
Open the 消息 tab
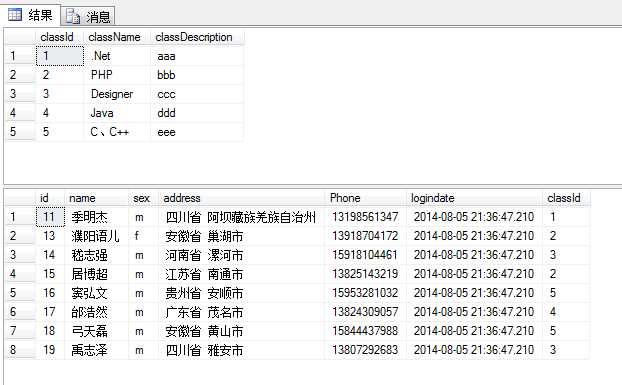pyautogui.click(x=88, y=16)
